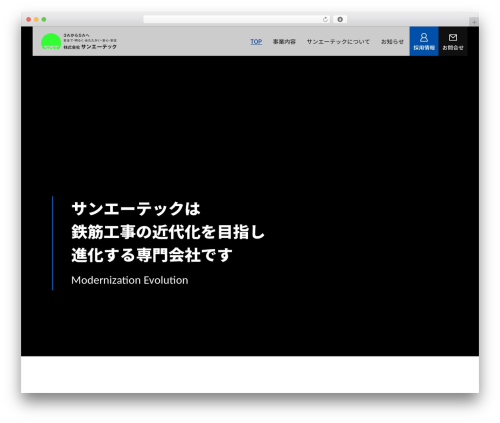Viewport: 500px width, 423px height.
Task: Maximize window with green traffic light
Action: click(x=44, y=19)
